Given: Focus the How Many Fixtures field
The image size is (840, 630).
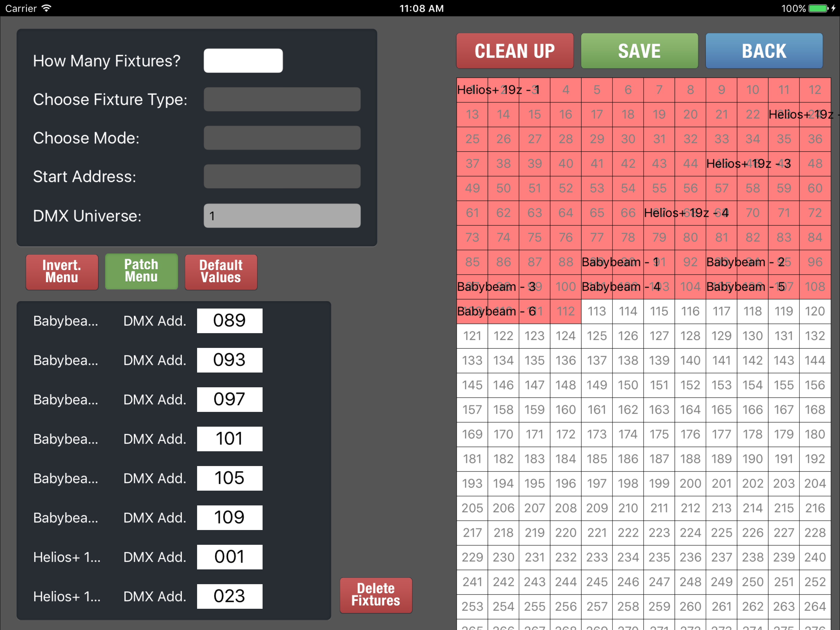Looking at the screenshot, I should [243, 61].
